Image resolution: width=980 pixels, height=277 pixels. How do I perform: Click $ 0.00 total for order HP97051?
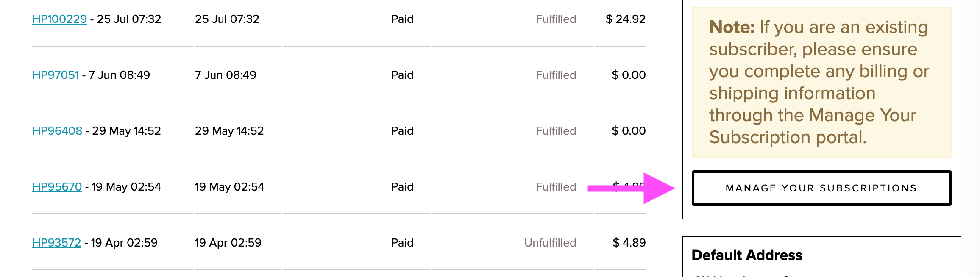[629, 75]
